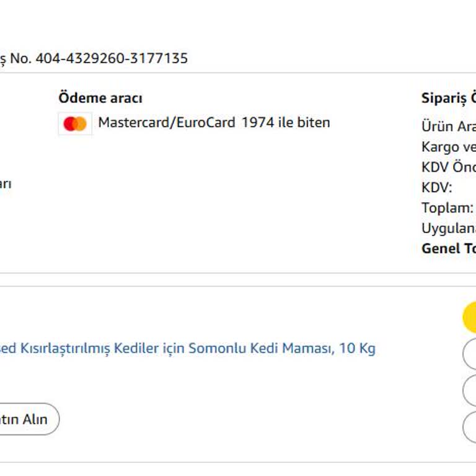Image resolution: width=476 pixels, height=476 pixels.
Task: Click the first white button below yellow
Action: coord(470,355)
